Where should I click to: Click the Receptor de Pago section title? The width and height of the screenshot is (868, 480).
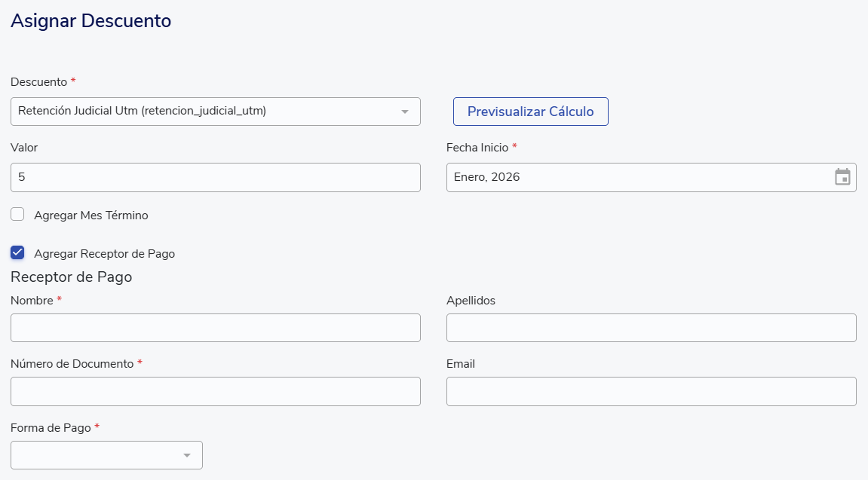72,277
